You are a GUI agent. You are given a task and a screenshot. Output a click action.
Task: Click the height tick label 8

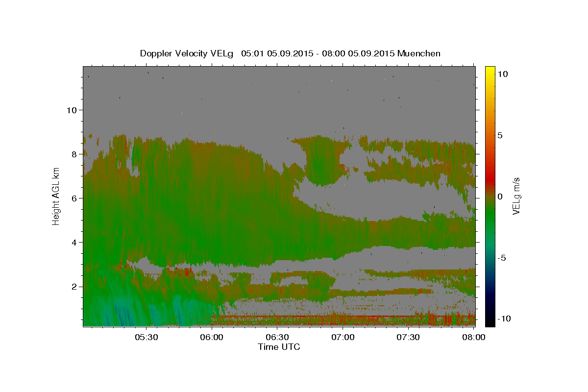[74, 154]
